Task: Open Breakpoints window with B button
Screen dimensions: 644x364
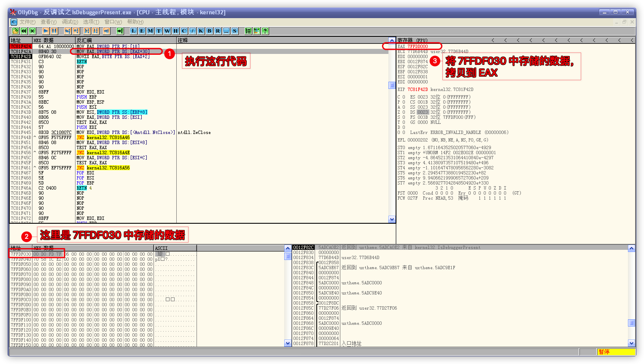Action: [209, 31]
